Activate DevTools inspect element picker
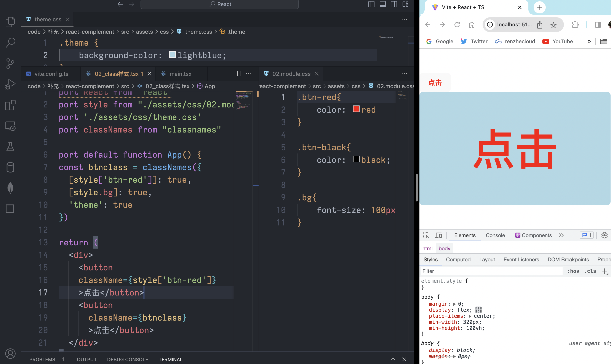The image size is (611, 364). click(426, 235)
